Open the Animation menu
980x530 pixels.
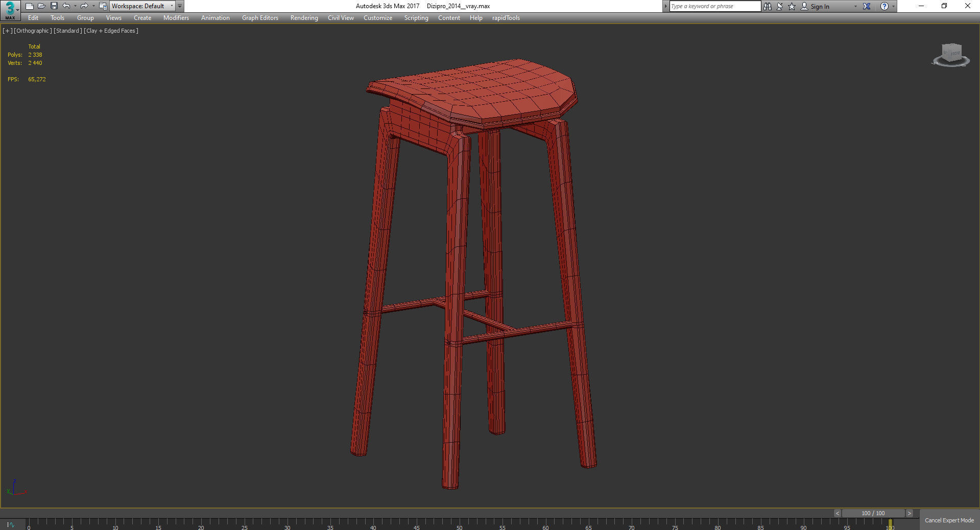pyautogui.click(x=216, y=18)
